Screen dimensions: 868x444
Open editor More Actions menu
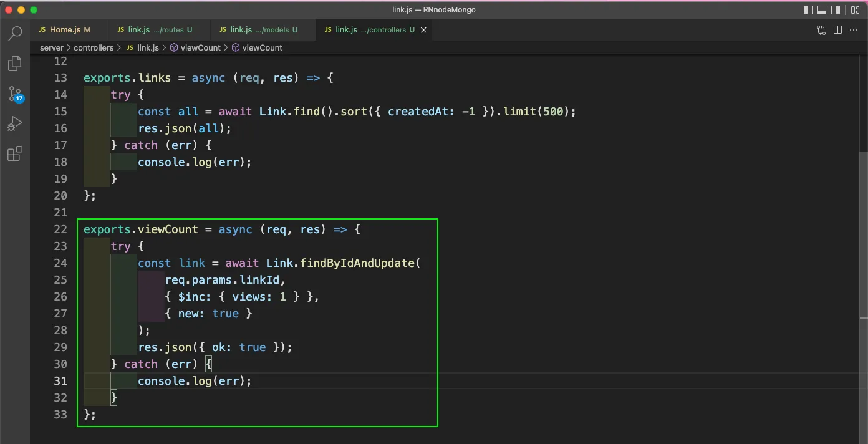click(854, 29)
